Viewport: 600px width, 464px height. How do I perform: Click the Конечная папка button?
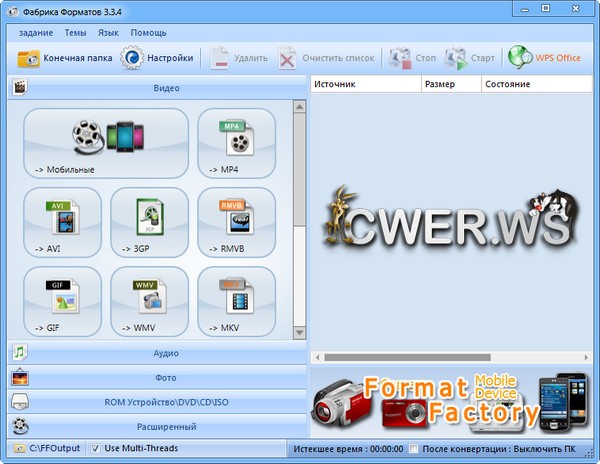tap(65, 58)
